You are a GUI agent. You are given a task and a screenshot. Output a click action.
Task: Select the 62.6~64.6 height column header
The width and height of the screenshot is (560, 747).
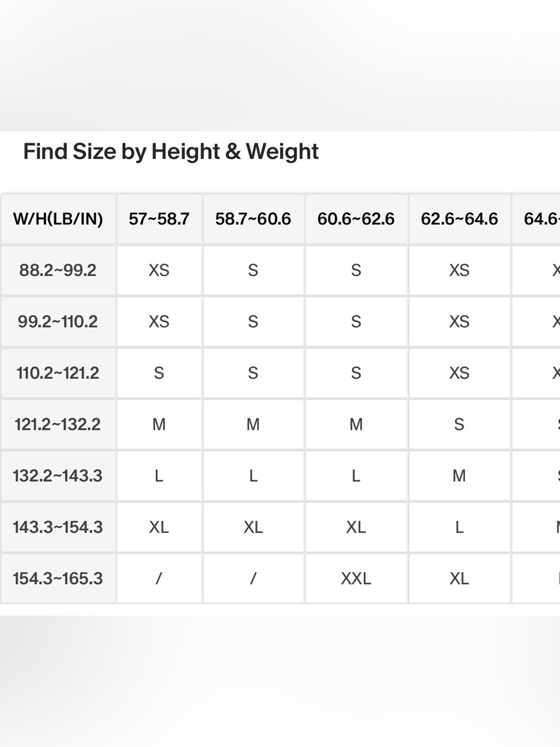[x=459, y=219]
